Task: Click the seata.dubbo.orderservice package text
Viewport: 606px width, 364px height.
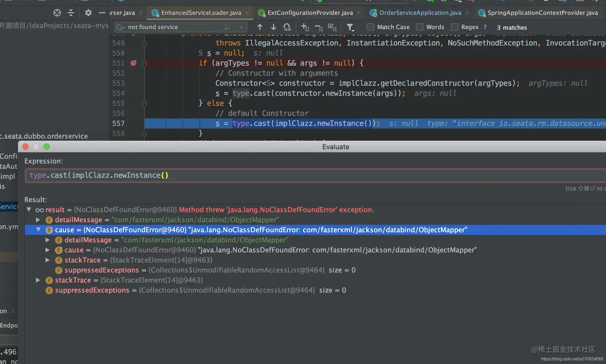Action: [x=44, y=136]
